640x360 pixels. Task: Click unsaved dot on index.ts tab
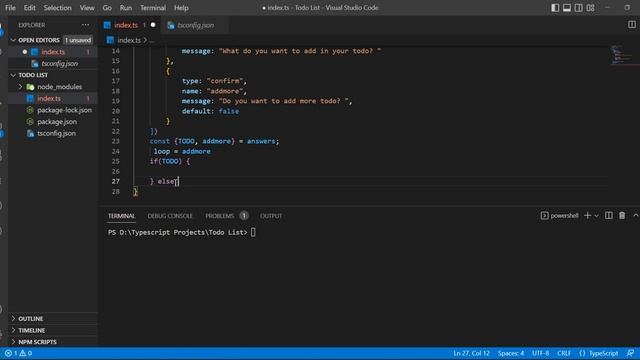tap(153, 25)
